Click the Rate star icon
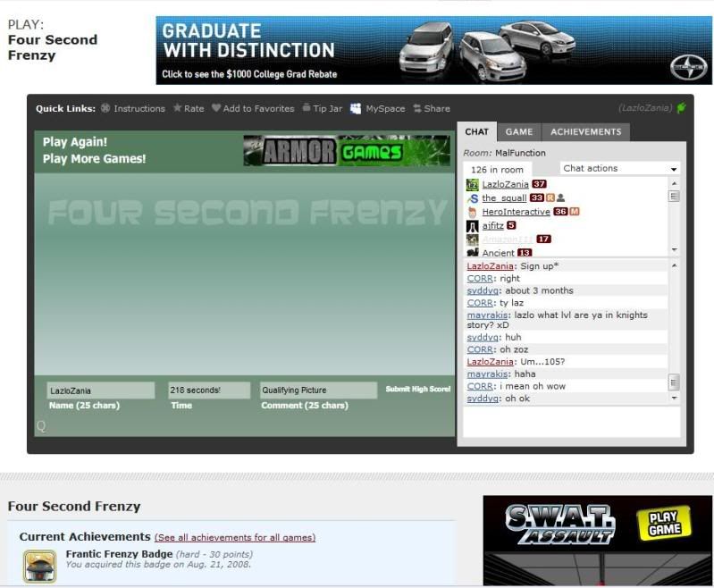The image size is (714, 588). 177,108
